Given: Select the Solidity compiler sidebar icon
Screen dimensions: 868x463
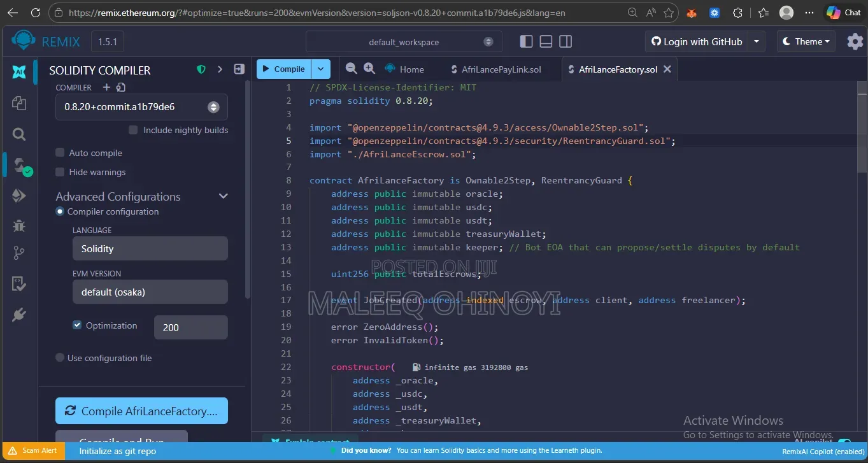Looking at the screenshot, I should (x=20, y=165).
